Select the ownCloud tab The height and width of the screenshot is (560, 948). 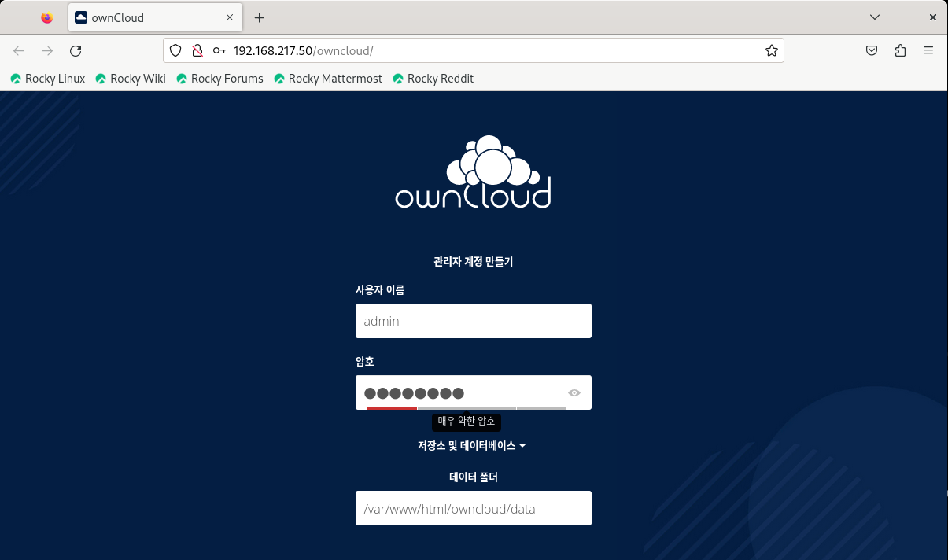click(154, 17)
